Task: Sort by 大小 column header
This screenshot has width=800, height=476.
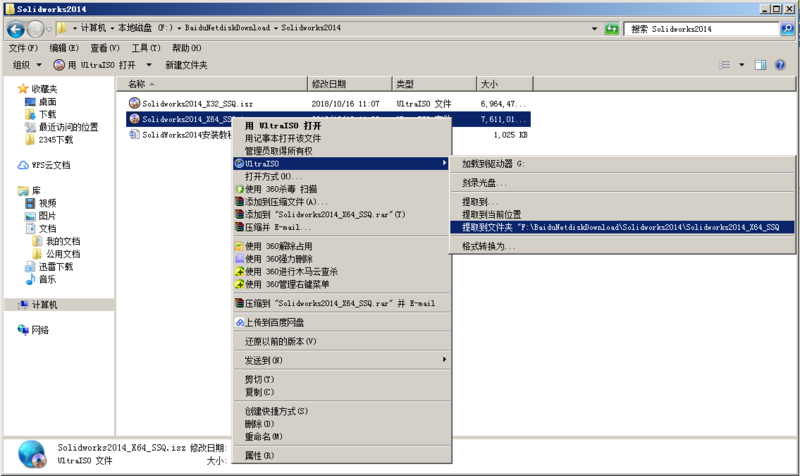Action: tap(505, 84)
